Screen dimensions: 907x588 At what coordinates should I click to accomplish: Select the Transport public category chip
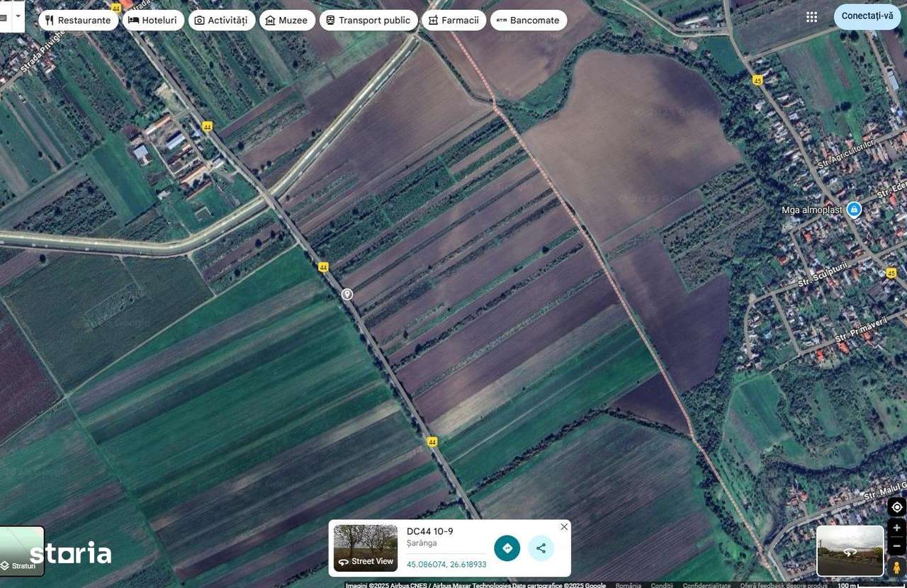tap(368, 20)
